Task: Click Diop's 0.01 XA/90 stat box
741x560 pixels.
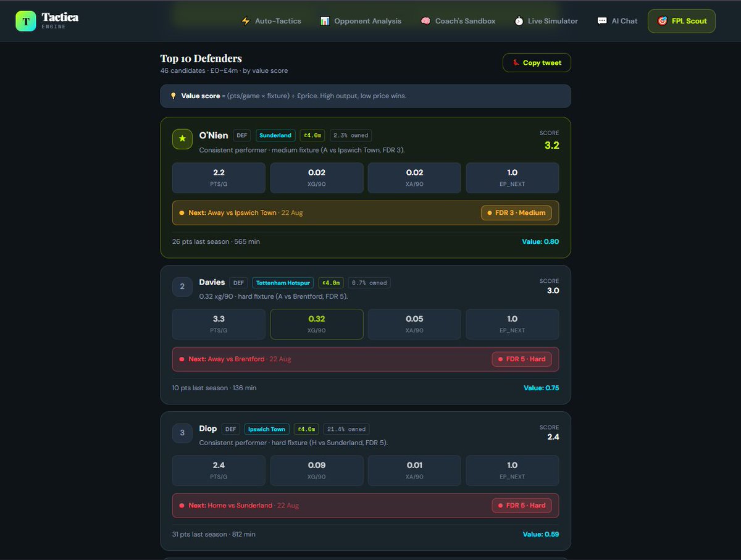Action: click(414, 470)
